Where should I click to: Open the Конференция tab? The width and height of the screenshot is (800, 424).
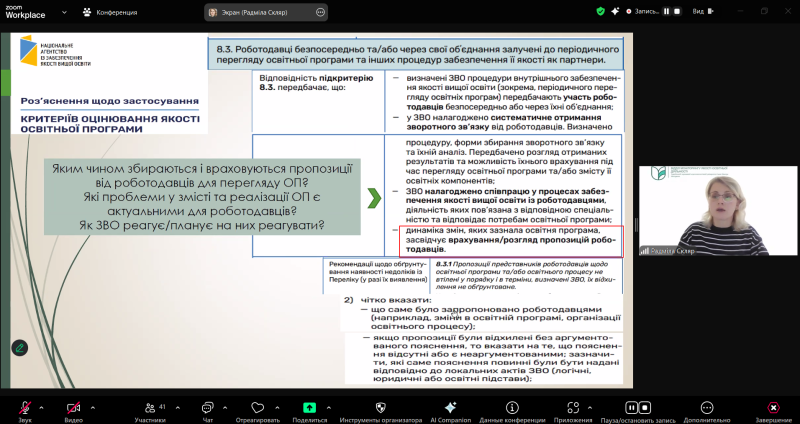pyautogui.click(x=110, y=12)
